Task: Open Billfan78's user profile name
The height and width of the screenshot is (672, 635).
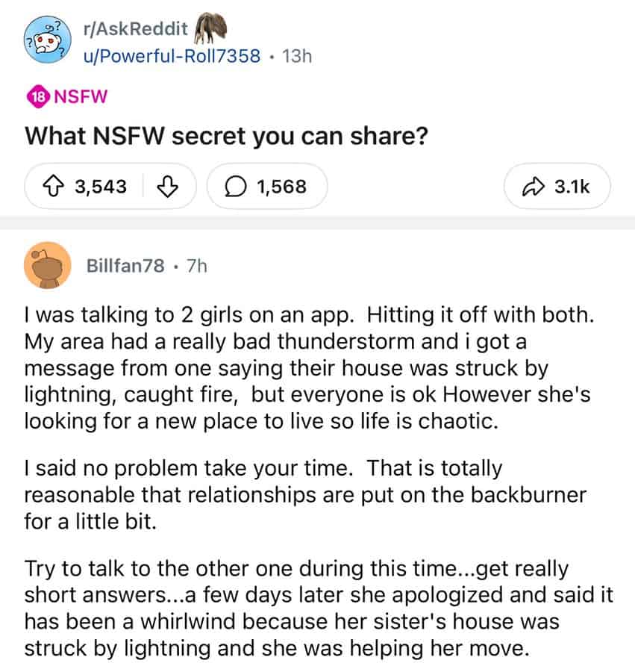Action: coord(125,266)
